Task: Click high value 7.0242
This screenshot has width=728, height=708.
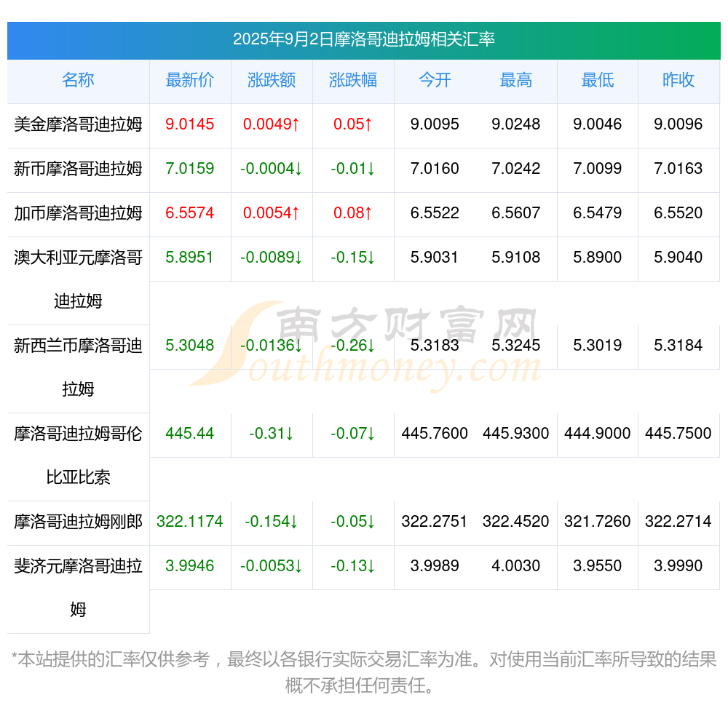Action: 516,168
